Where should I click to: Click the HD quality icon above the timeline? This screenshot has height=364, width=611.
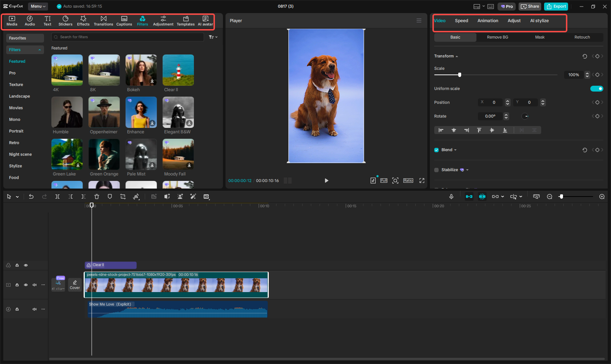[x=206, y=197]
